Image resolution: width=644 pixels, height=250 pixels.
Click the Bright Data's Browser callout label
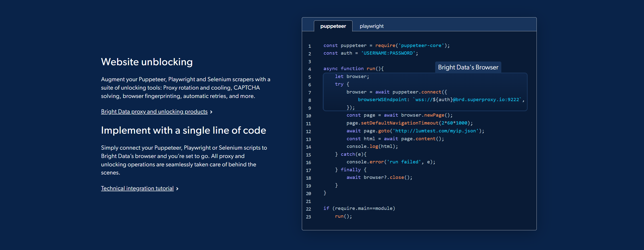click(x=468, y=67)
